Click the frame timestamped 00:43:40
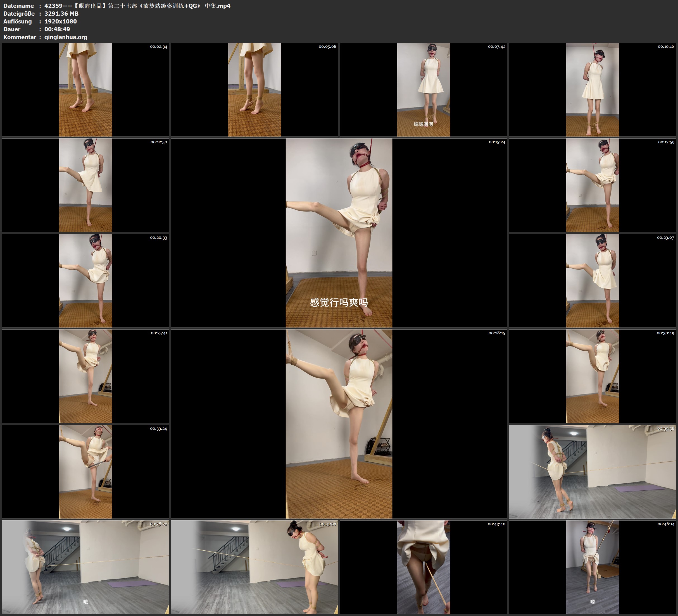The image size is (678, 616). (423, 567)
